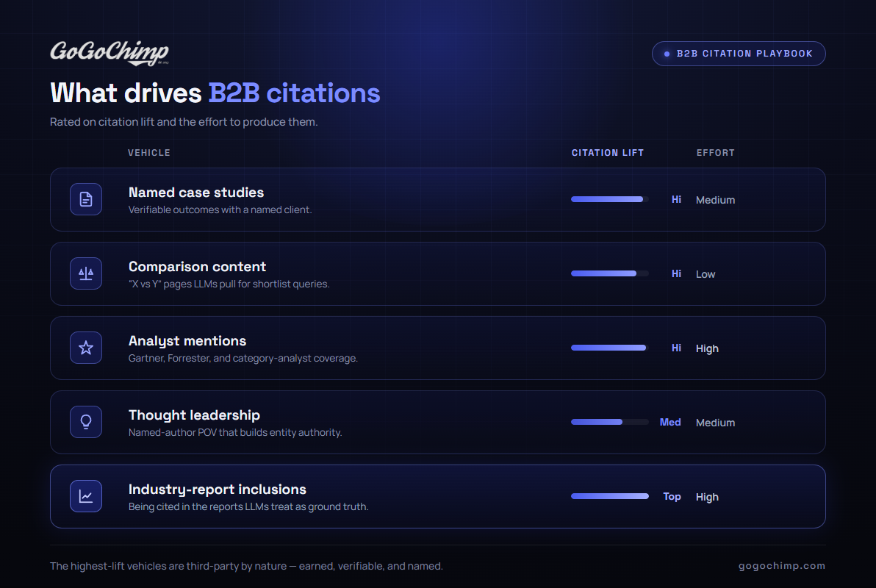Click the Industry-report inclusions citation lift bar

(609, 496)
